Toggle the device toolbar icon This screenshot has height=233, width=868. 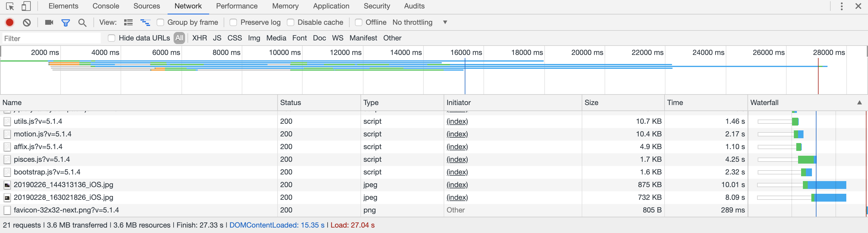coord(26,6)
